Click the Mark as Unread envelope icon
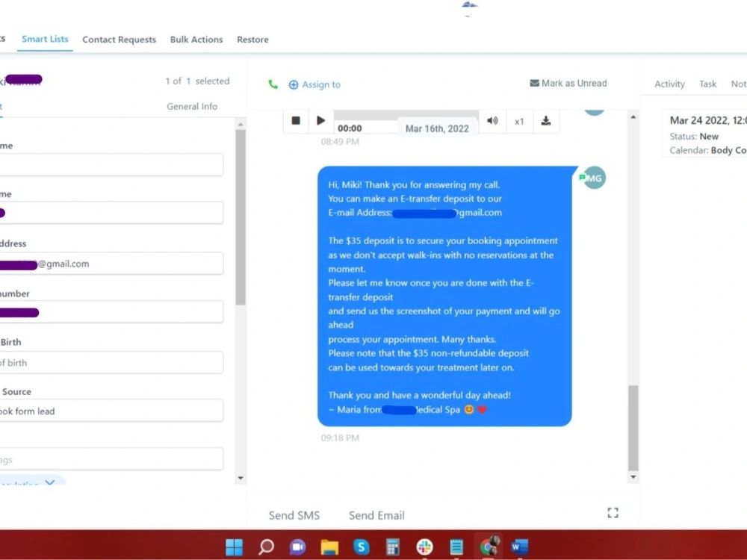Image resolution: width=747 pixels, height=560 pixels. click(x=535, y=84)
